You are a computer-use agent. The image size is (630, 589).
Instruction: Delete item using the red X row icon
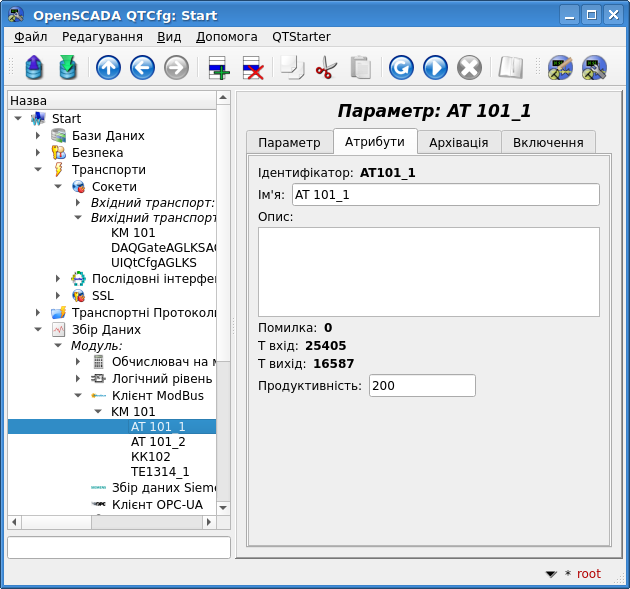click(x=253, y=67)
